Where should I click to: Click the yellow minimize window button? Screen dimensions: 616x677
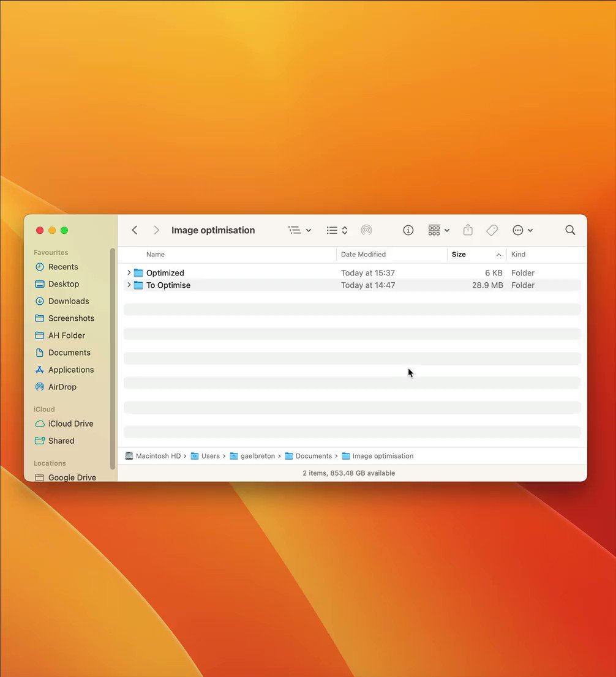coord(52,230)
